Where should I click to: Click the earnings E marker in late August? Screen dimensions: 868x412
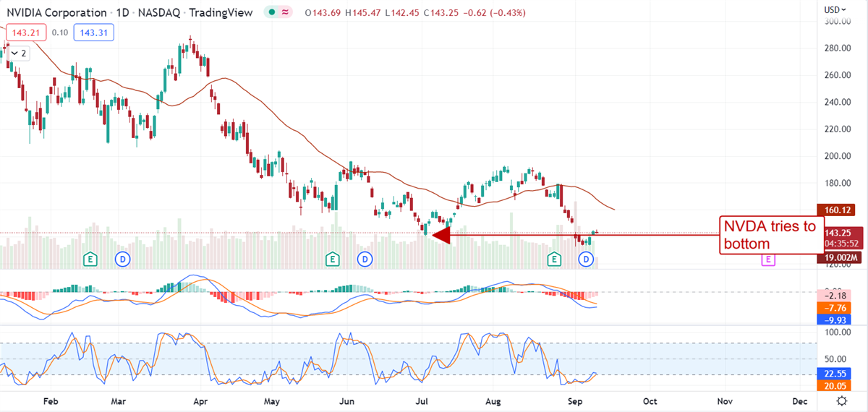click(x=554, y=258)
